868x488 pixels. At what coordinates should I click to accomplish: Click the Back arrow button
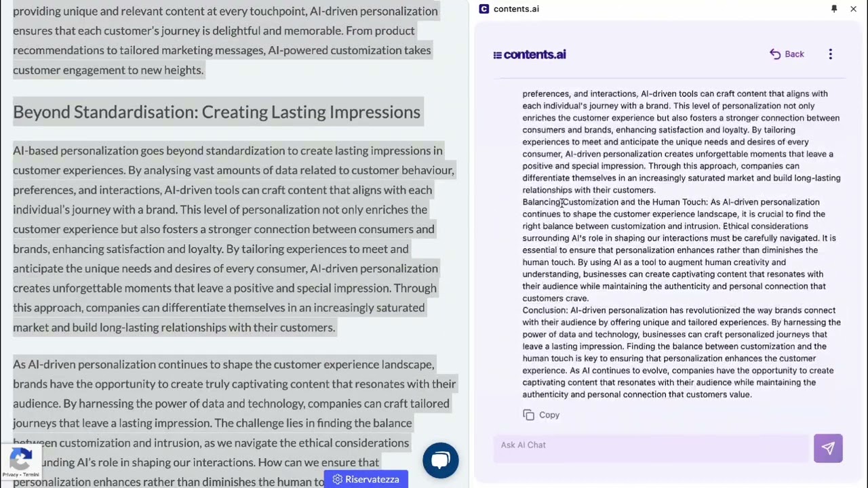[x=787, y=54]
